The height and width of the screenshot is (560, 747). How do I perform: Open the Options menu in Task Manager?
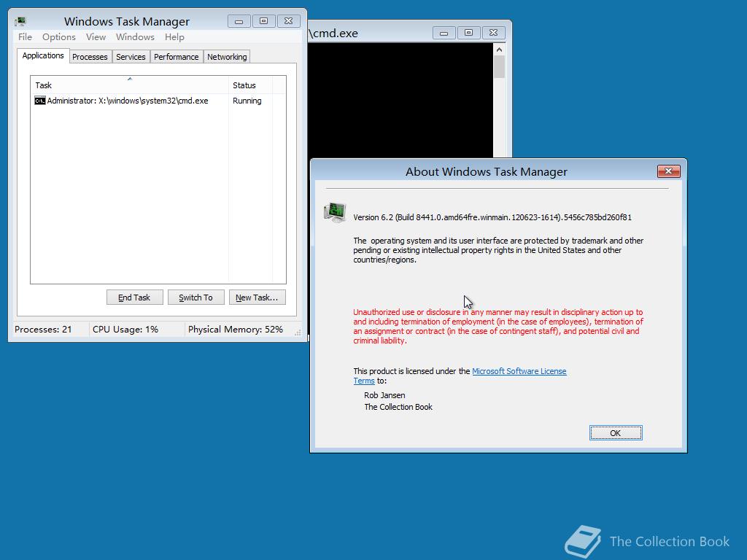[58, 37]
